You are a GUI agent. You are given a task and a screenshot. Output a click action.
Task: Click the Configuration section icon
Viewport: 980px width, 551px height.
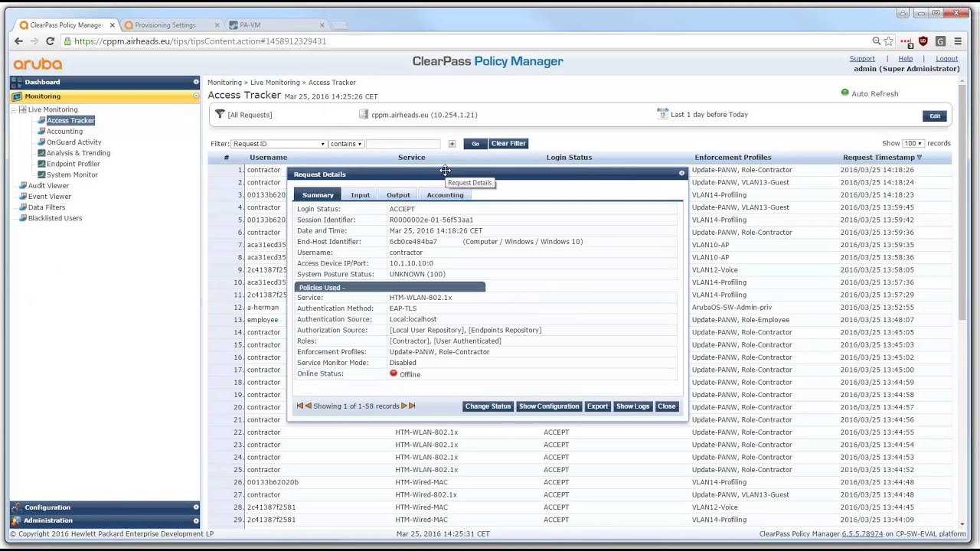[16, 507]
